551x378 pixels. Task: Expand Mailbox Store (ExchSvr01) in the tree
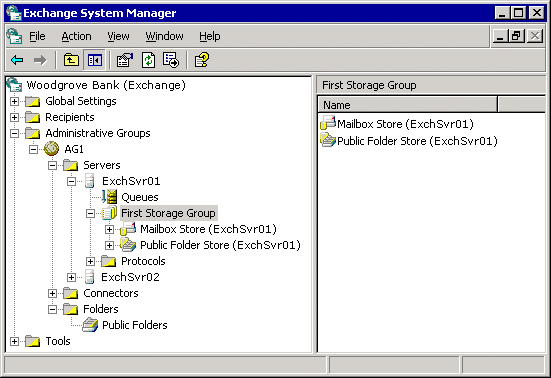(x=109, y=229)
